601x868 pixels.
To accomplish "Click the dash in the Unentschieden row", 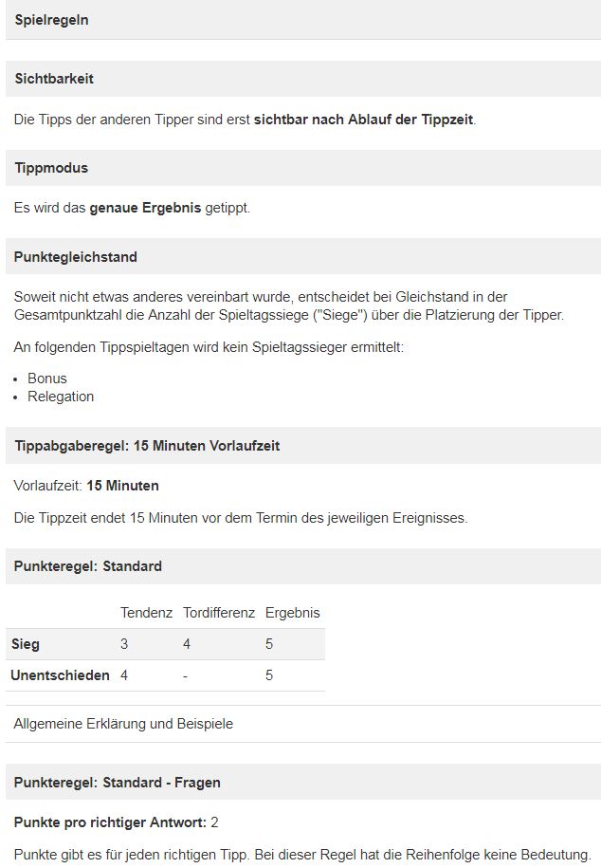I will [x=186, y=675].
